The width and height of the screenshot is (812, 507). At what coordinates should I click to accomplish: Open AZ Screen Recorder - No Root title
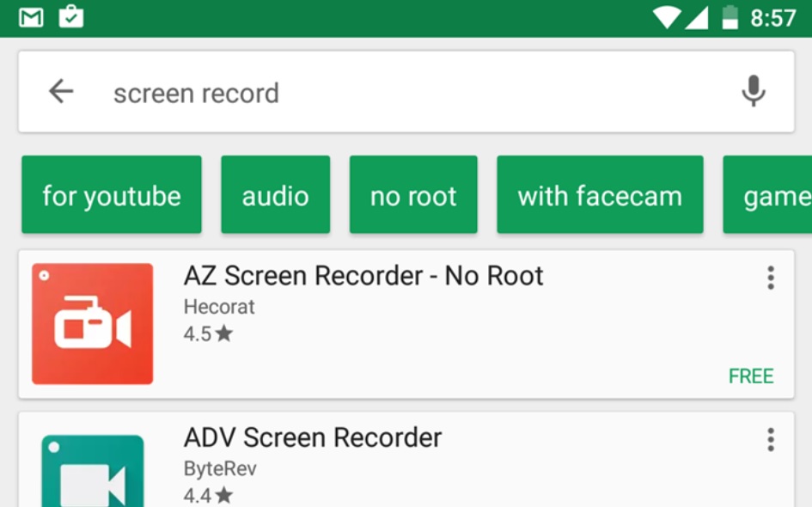point(363,276)
